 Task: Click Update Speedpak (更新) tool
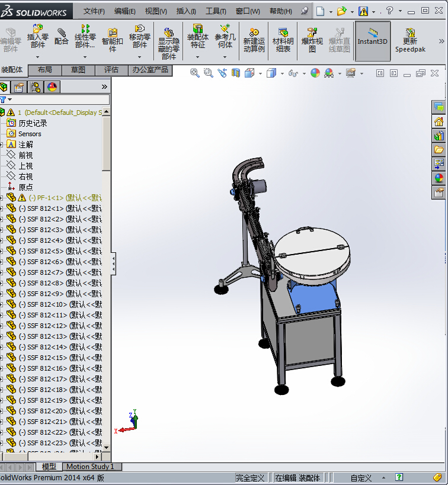point(410,40)
